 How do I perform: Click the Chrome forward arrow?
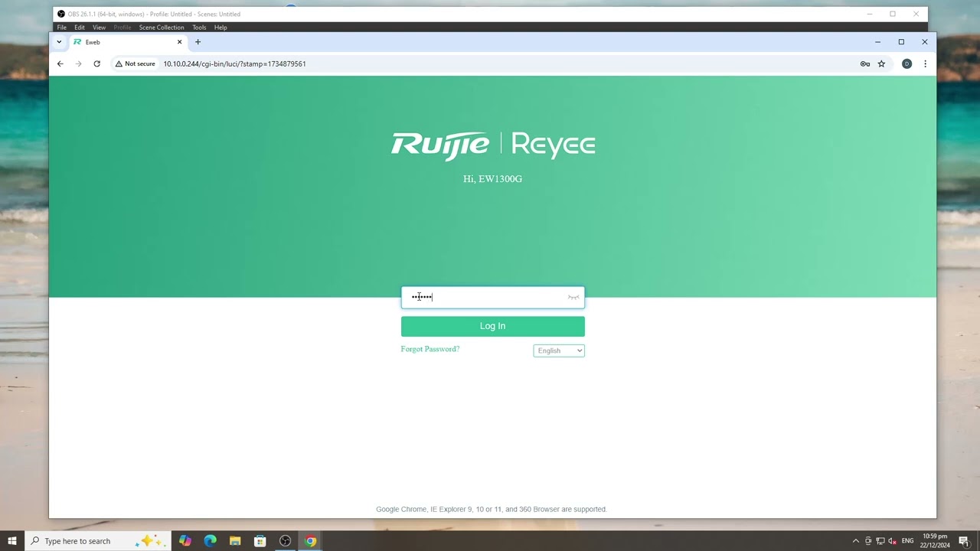coord(78,64)
